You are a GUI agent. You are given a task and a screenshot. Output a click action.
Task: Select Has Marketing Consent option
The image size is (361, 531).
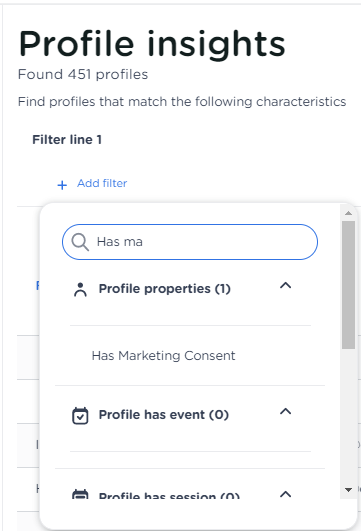pos(163,356)
